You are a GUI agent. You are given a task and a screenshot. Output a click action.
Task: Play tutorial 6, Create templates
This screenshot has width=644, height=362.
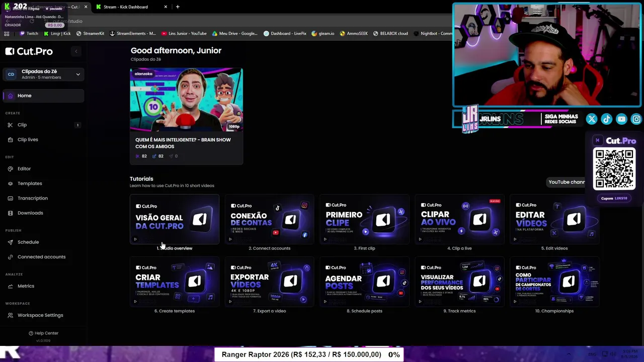tap(175, 282)
